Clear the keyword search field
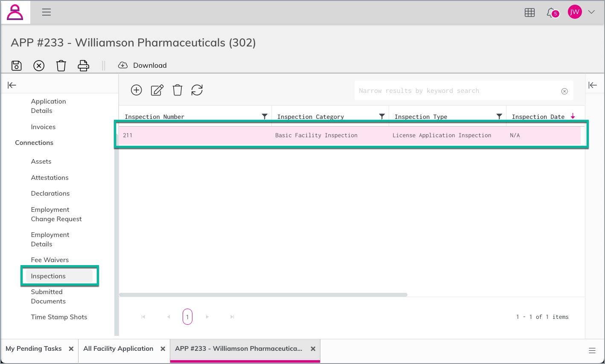The image size is (605, 364). [x=564, y=91]
